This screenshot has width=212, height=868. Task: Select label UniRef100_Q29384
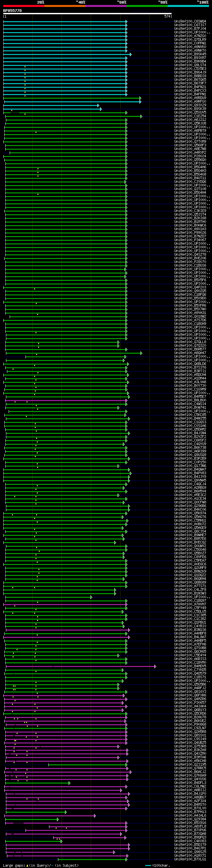coord(190,819)
